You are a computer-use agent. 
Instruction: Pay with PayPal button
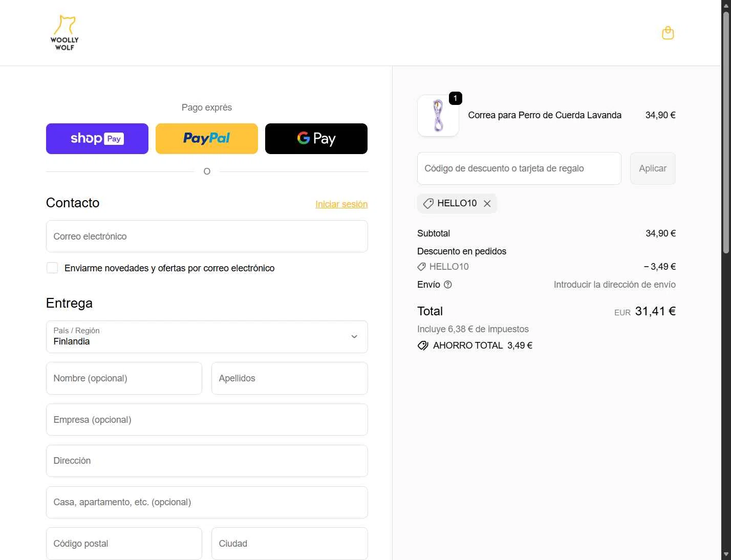coord(207,139)
